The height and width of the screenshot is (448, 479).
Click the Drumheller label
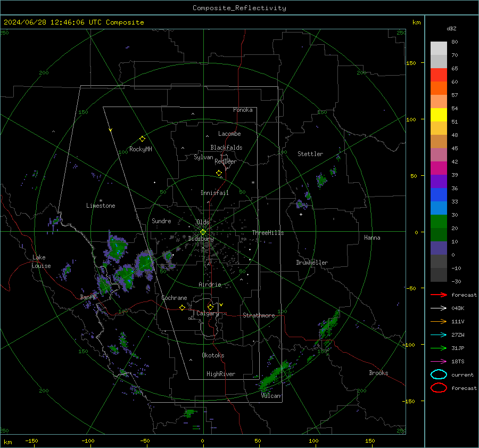312,263
